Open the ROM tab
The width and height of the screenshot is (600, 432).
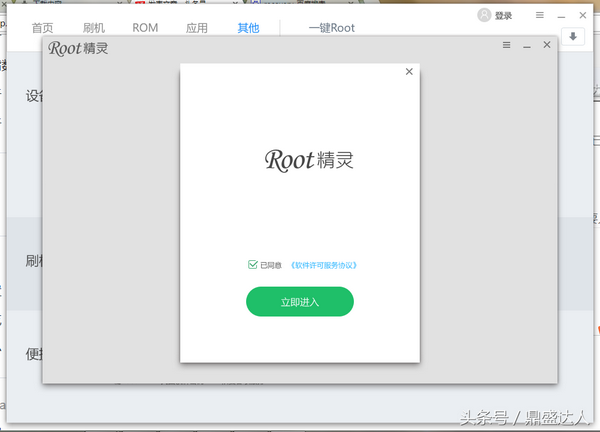tap(145, 28)
